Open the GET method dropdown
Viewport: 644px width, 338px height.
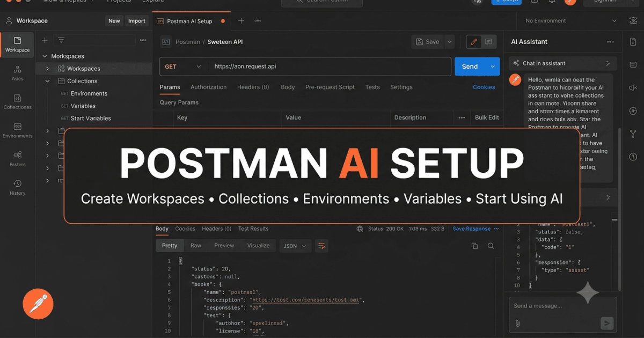click(182, 67)
